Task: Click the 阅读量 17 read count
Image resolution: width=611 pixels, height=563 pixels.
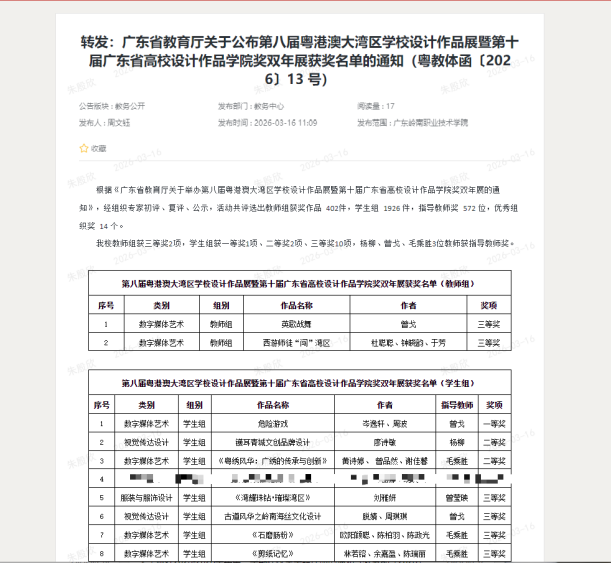Action: coord(376,105)
